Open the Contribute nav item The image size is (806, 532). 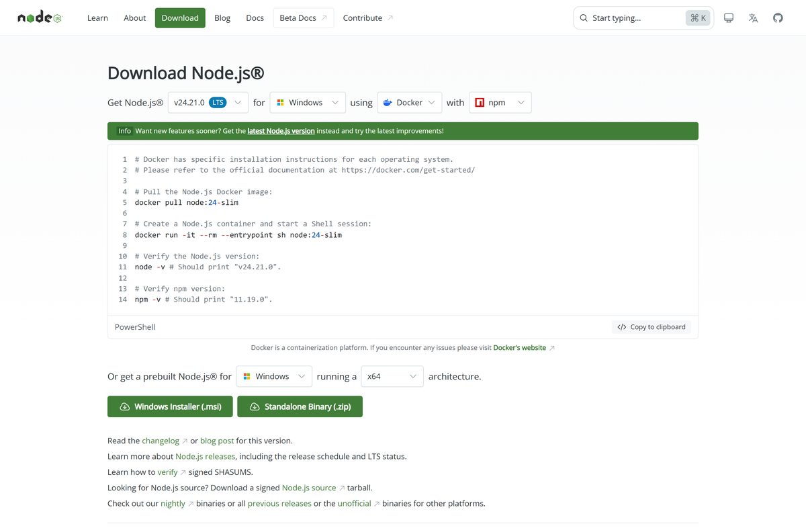tap(368, 18)
